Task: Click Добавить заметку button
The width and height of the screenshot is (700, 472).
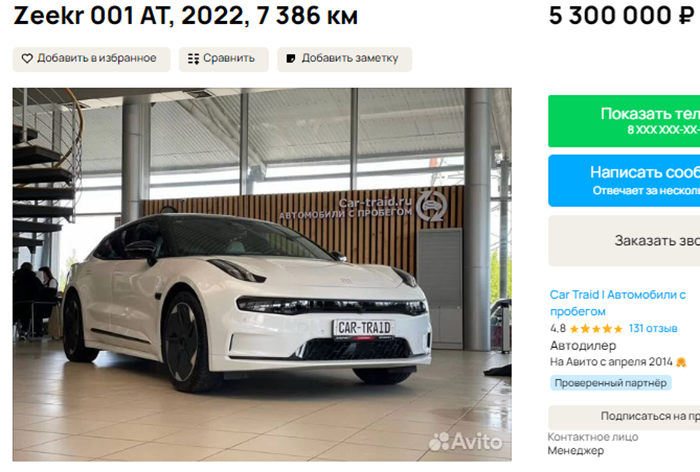Action: pos(344,59)
